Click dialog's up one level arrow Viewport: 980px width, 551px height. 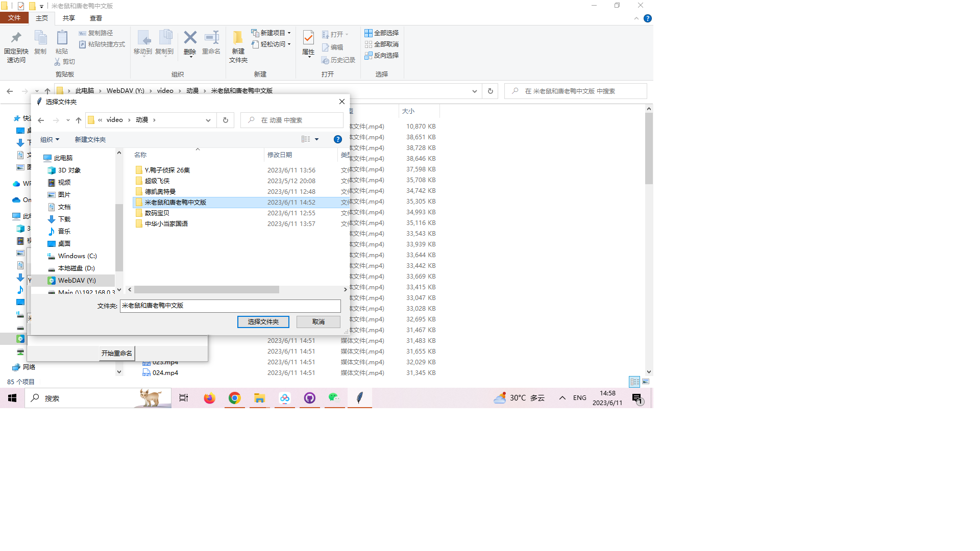tap(78, 120)
